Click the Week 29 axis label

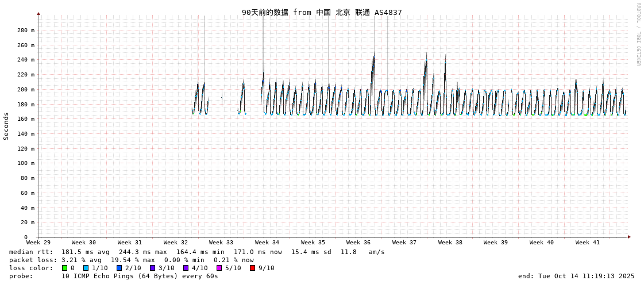click(38, 243)
